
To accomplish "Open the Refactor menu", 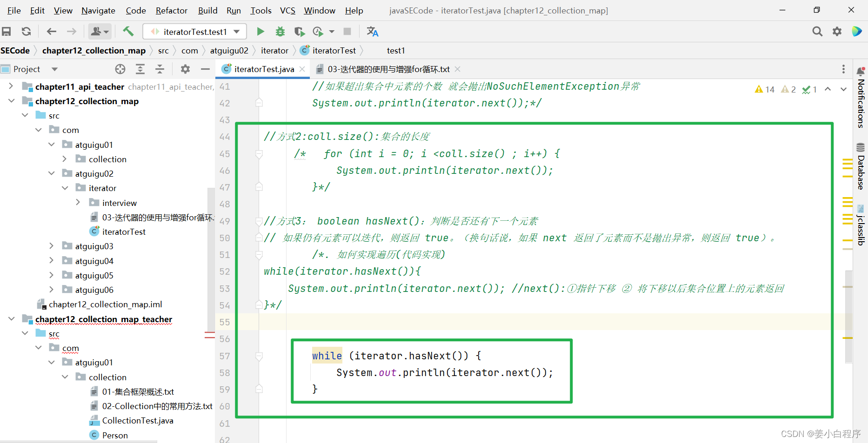I will (x=171, y=10).
